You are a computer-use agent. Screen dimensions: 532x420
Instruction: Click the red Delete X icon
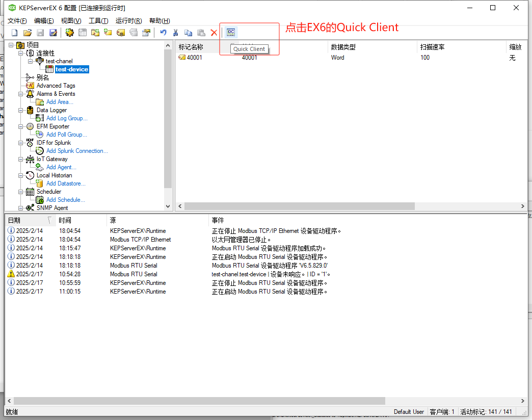point(214,33)
